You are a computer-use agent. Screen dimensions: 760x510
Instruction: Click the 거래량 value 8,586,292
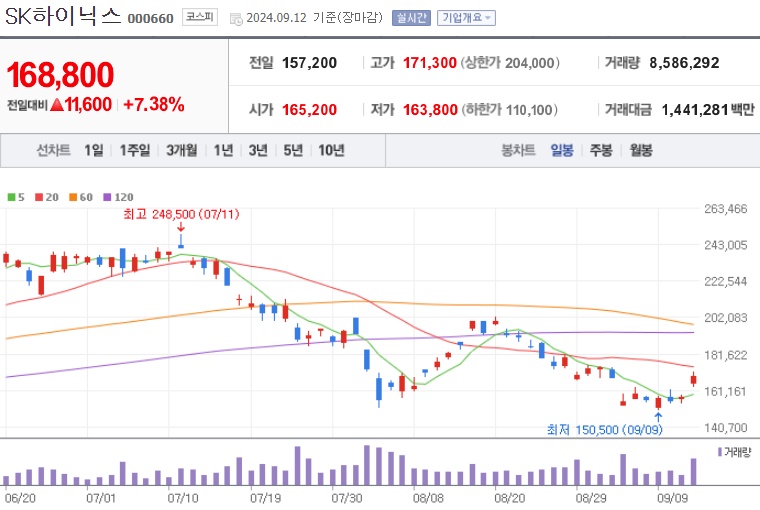(x=684, y=63)
